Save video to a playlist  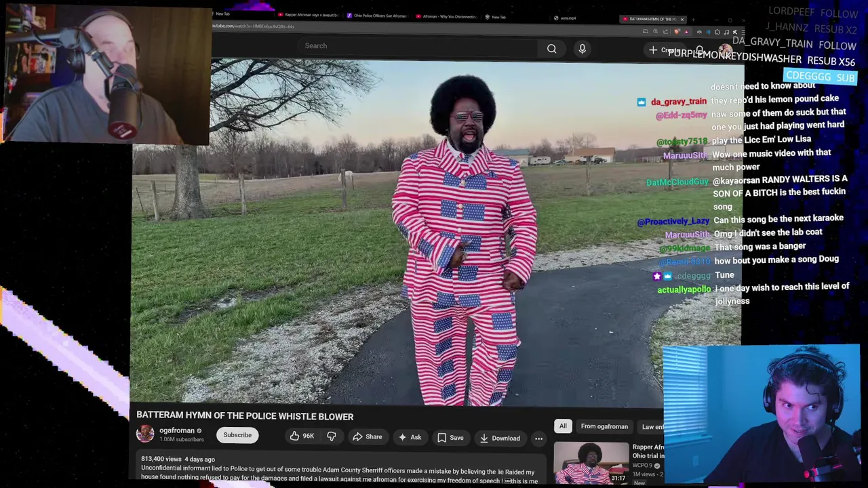click(450, 438)
